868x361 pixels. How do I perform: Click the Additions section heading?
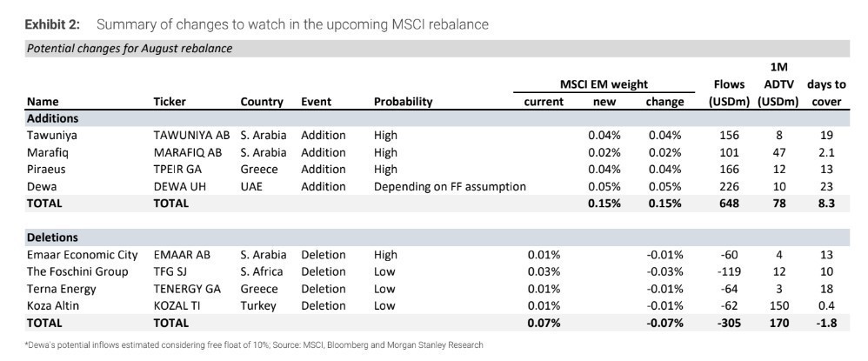pos(53,118)
